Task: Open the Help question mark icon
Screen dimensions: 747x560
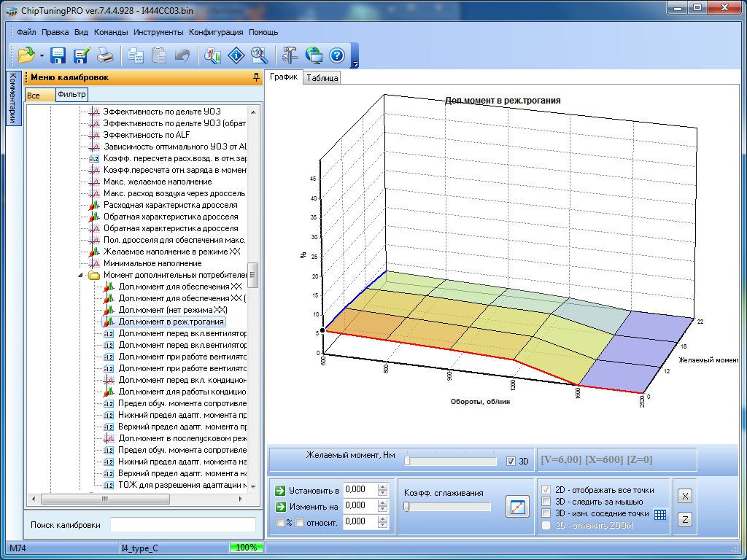Action: (336, 55)
